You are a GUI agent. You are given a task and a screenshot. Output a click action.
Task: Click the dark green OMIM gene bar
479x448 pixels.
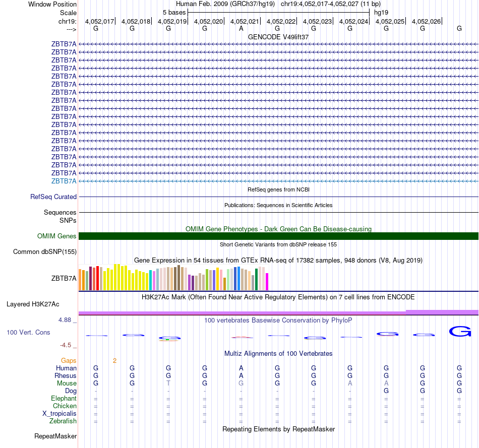(x=278, y=236)
